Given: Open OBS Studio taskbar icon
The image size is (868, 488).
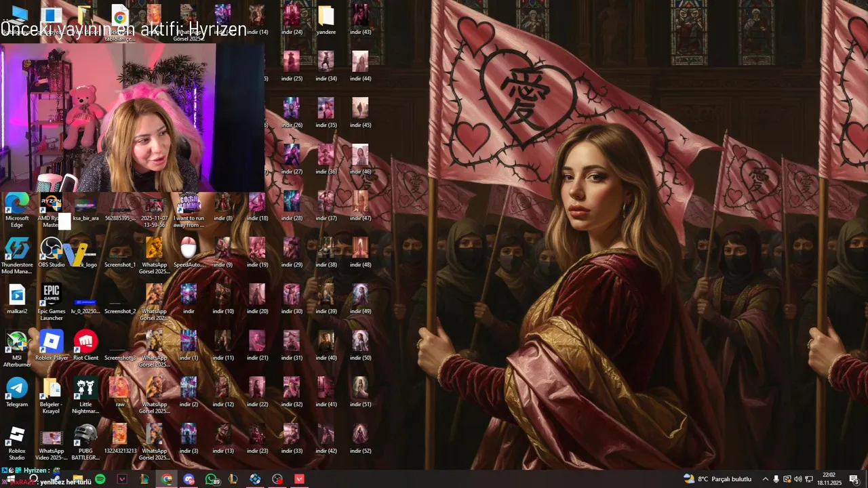Looking at the screenshot, I should point(277,479).
